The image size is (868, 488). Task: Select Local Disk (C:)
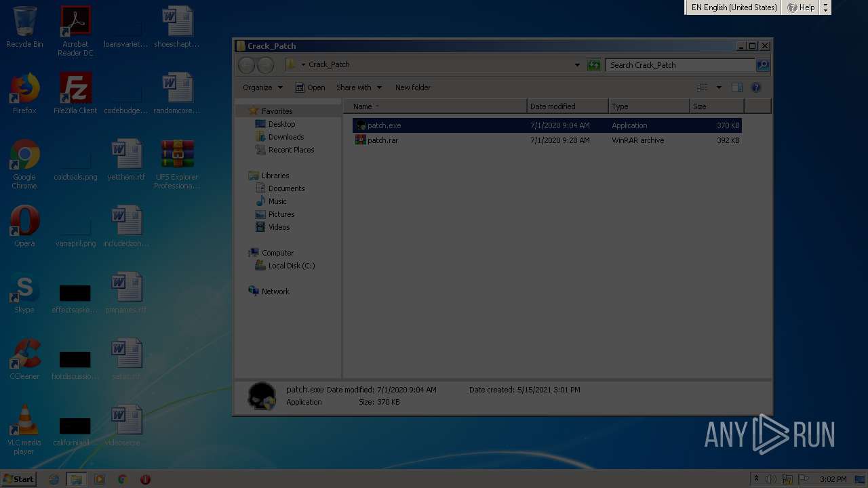(291, 266)
